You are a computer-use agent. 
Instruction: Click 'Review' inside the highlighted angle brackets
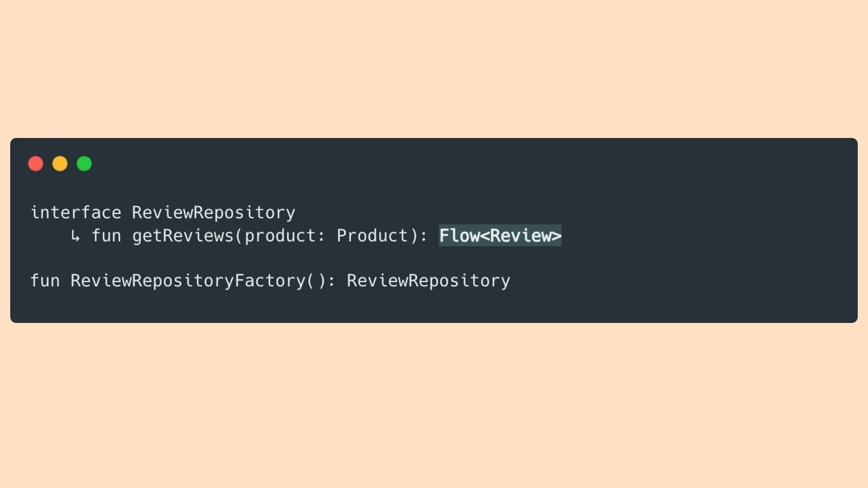tap(520, 236)
